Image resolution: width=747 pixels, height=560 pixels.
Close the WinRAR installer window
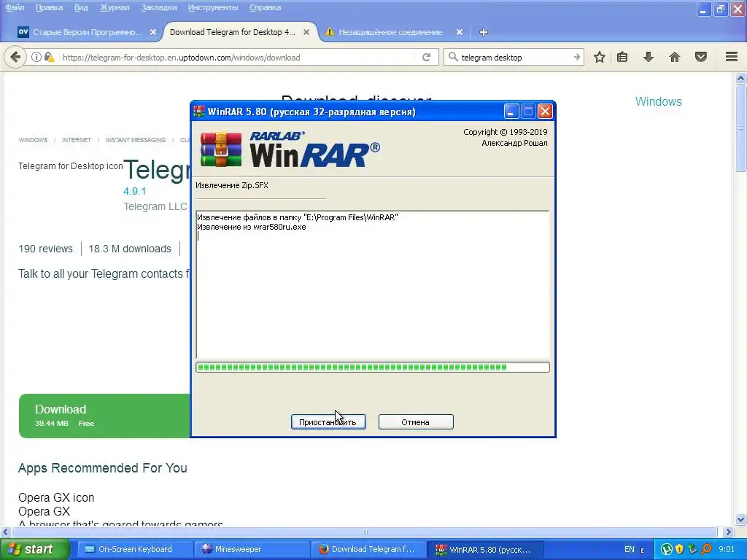tap(545, 112)
